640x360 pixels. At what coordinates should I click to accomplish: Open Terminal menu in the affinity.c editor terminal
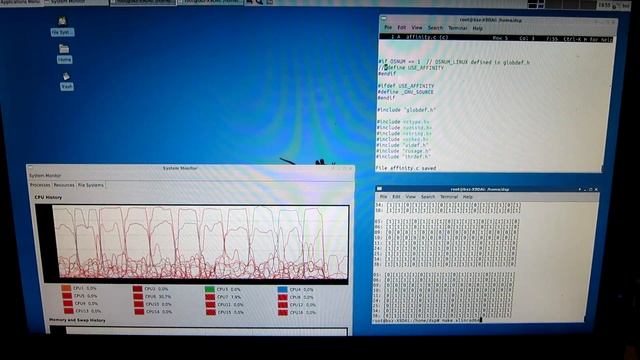[458, 28]
